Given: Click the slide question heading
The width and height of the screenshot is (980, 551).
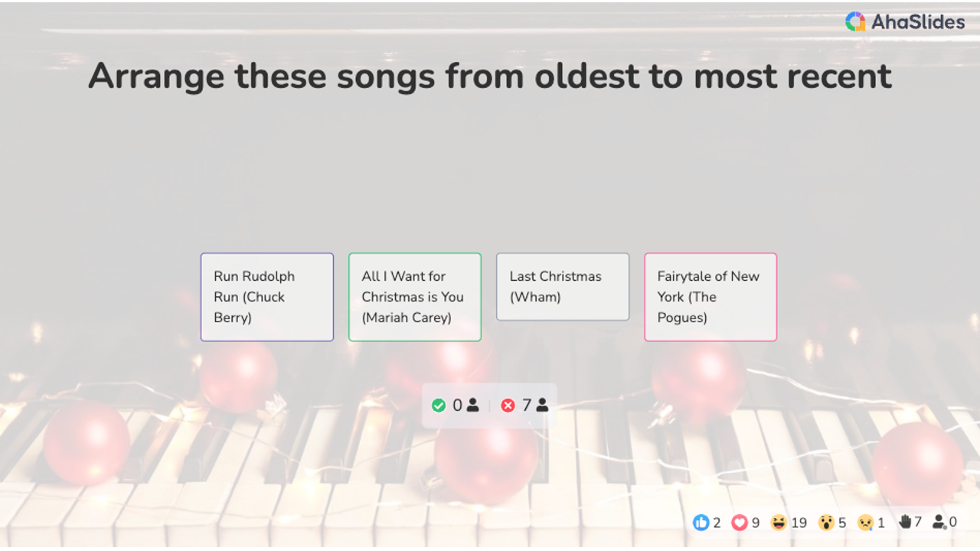Looking at the screenshot, I should click(x=490, y=77).
